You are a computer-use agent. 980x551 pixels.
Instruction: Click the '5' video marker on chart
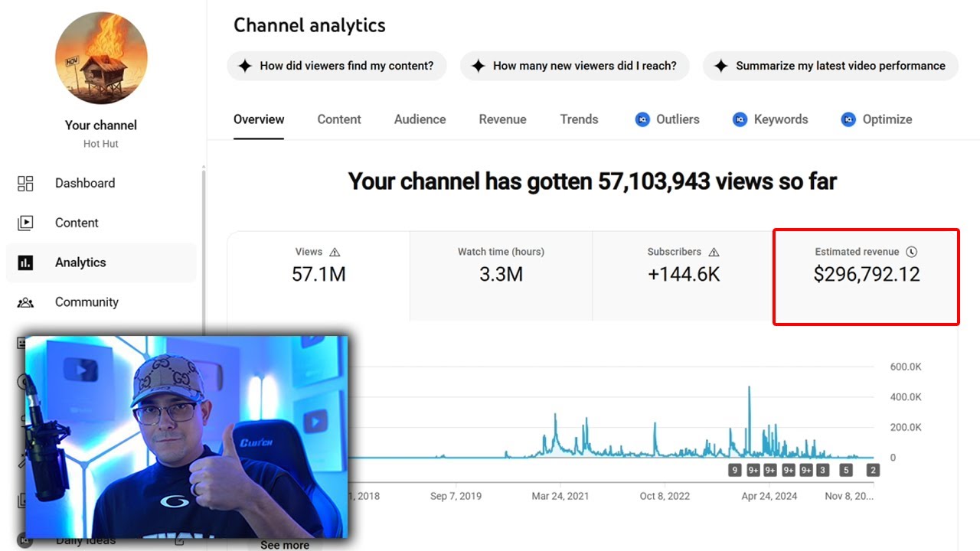coord(846,471)
